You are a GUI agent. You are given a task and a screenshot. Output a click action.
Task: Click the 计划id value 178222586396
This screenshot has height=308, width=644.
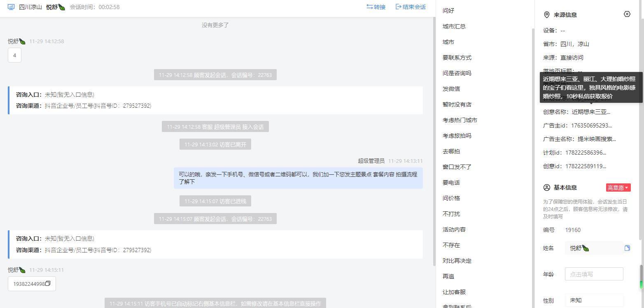point(586,153)
